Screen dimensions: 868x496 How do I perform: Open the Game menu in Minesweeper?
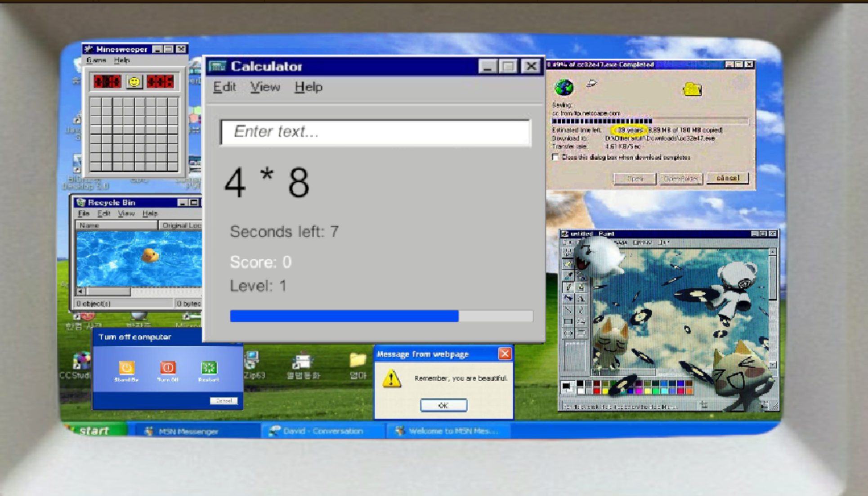click(x=96, y=61)
